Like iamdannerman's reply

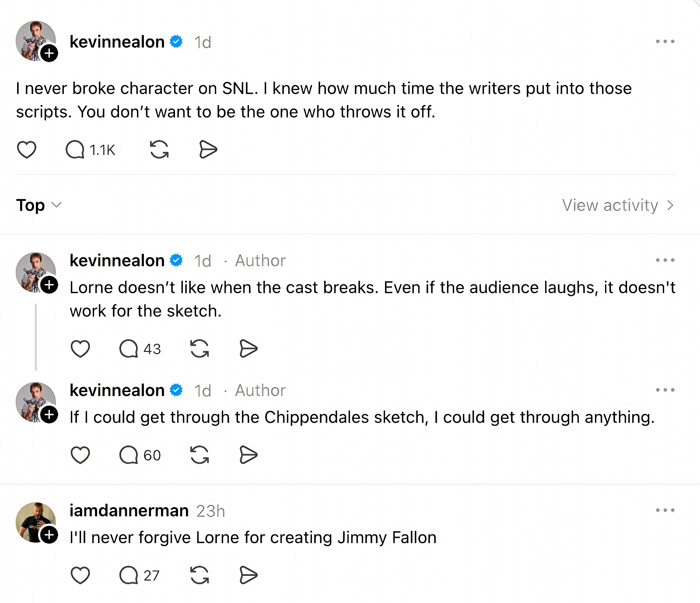80,575
